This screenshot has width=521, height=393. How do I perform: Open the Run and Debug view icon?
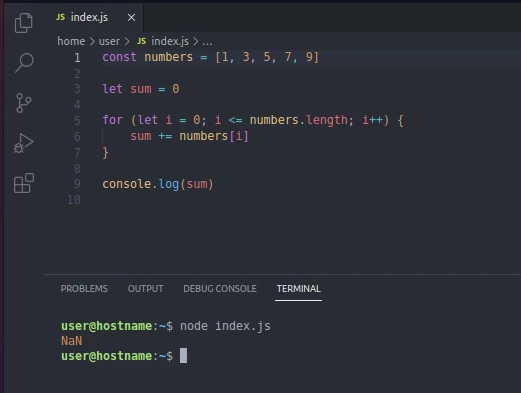pos(23,143)
